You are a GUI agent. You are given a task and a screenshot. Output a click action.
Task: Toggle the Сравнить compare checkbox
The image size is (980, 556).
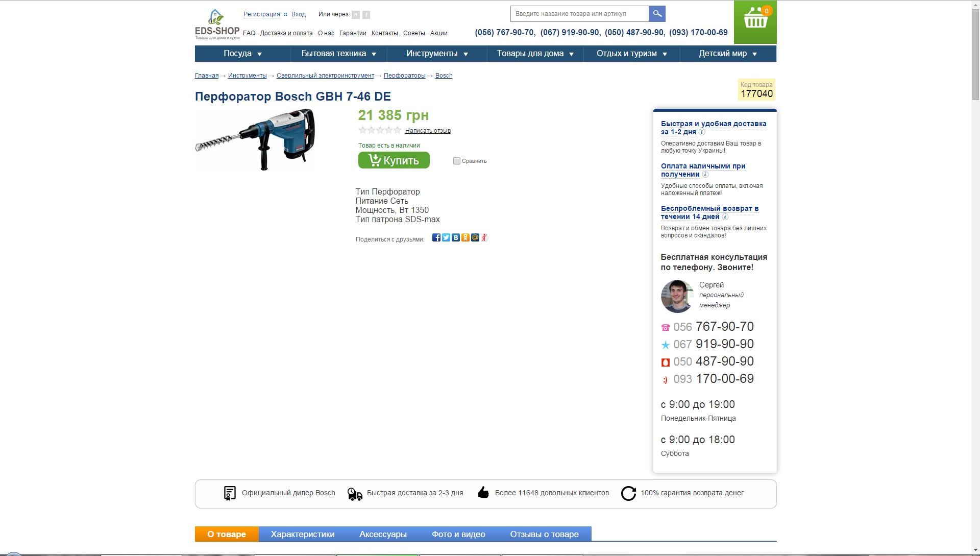457,161
